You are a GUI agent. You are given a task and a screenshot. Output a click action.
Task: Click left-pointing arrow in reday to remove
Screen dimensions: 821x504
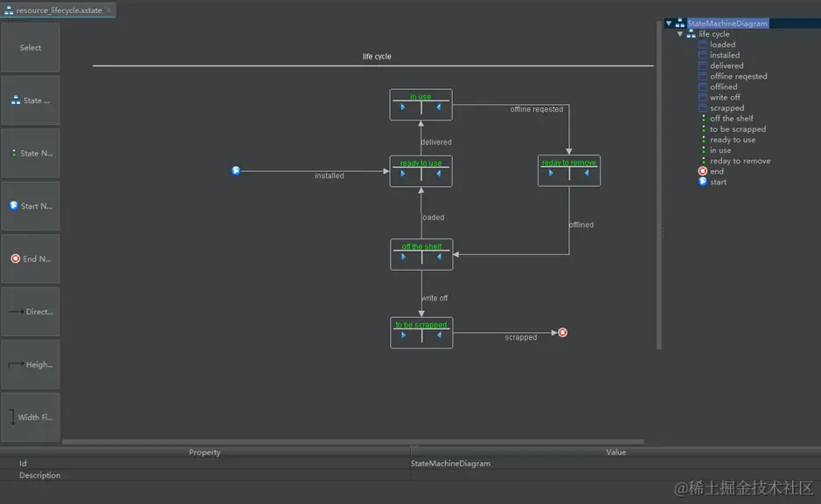[x=587, y=173]
